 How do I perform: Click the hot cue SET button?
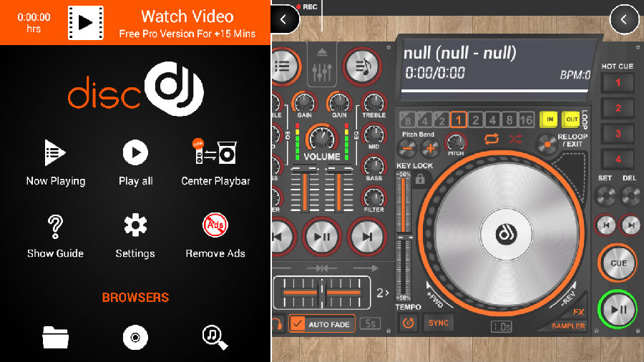click(x=605, y=196)
